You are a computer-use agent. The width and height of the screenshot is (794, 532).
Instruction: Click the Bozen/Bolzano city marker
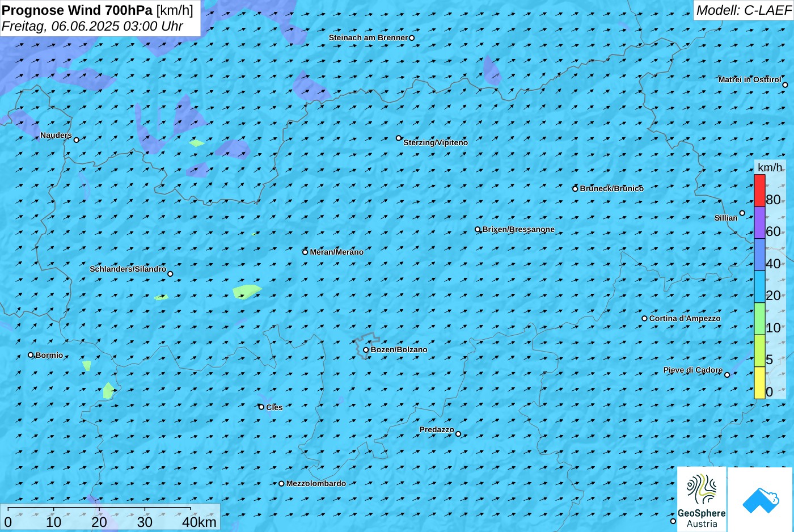(366, 350)
